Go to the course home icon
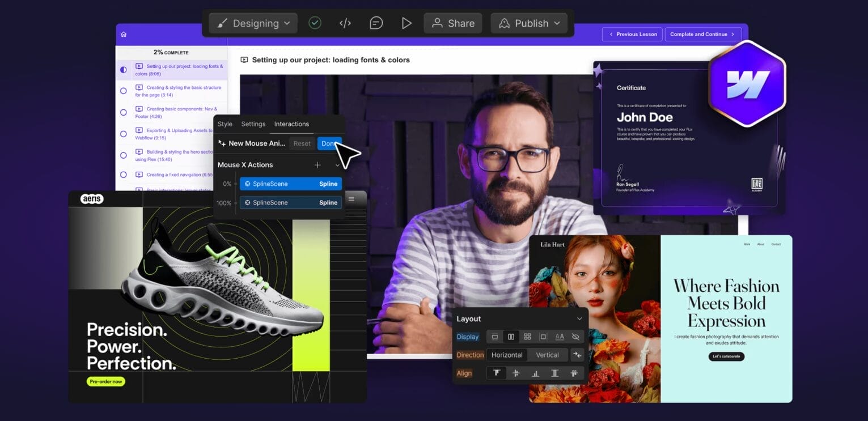The width and height of the screenshot is (868, 421). tap(124, 34)
